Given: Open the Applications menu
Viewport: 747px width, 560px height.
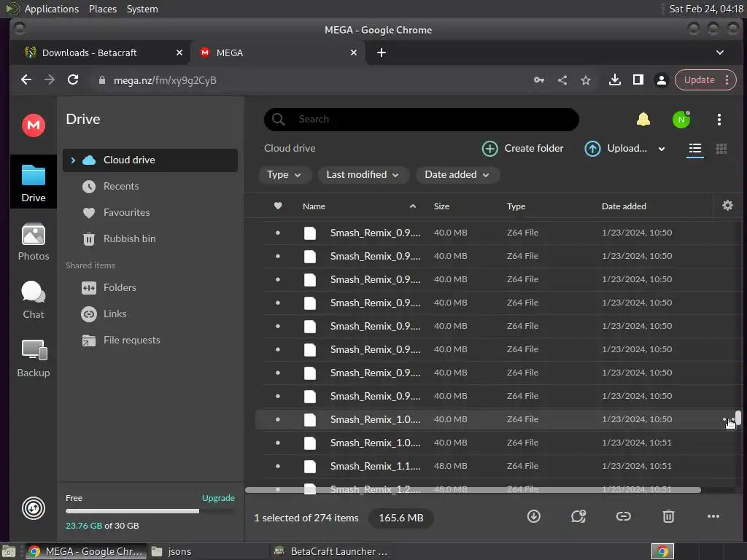Looking at the screenshot, I should [x=52, y=9].
